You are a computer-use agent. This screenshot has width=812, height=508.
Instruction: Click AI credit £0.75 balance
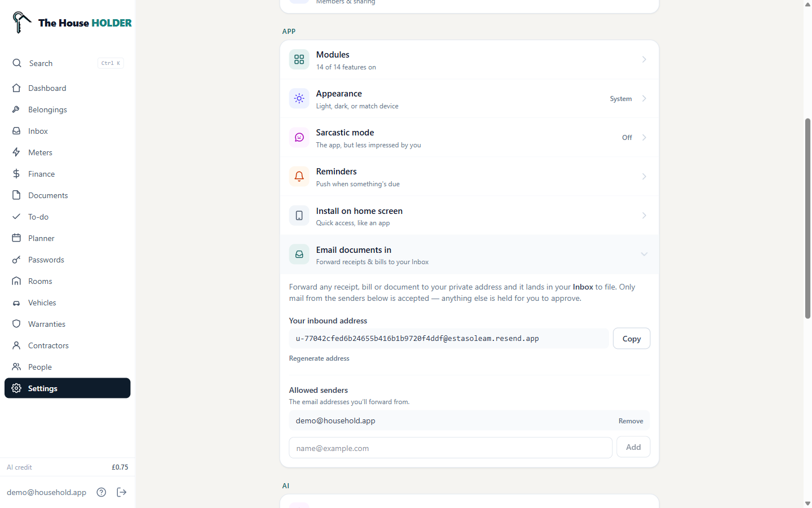click(68, 467)
